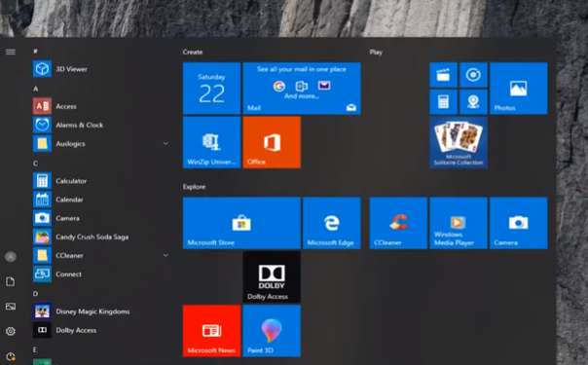Click the letter A section header

36,89
